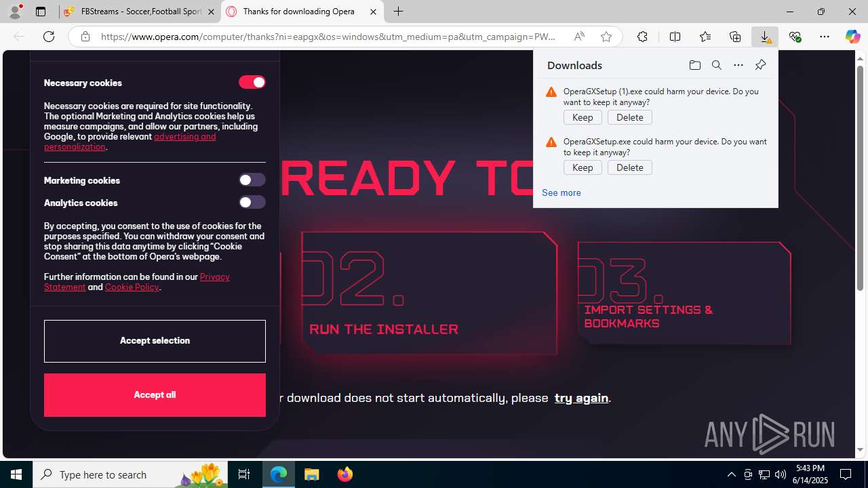The height and width of the screenshot is (488, 868).
Task: Open the tab actions menu icon
Action: [41, 12]
